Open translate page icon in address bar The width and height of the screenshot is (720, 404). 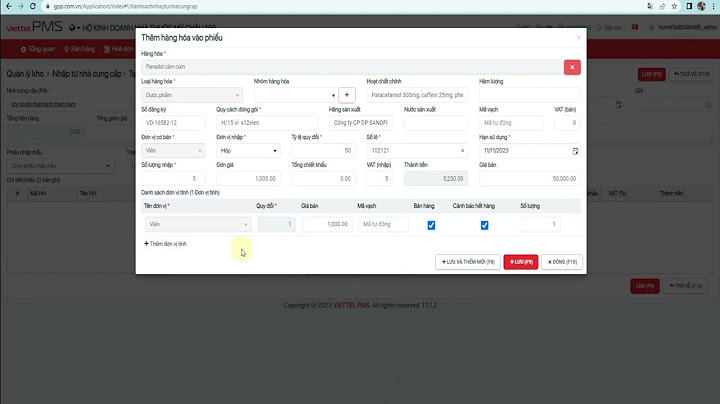(x=650, y=6)
